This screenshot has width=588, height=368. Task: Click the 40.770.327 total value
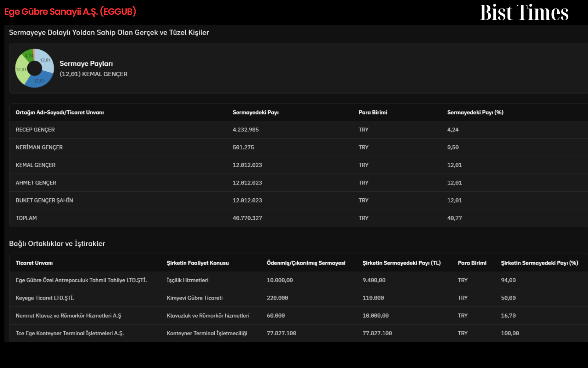[247, 218]
